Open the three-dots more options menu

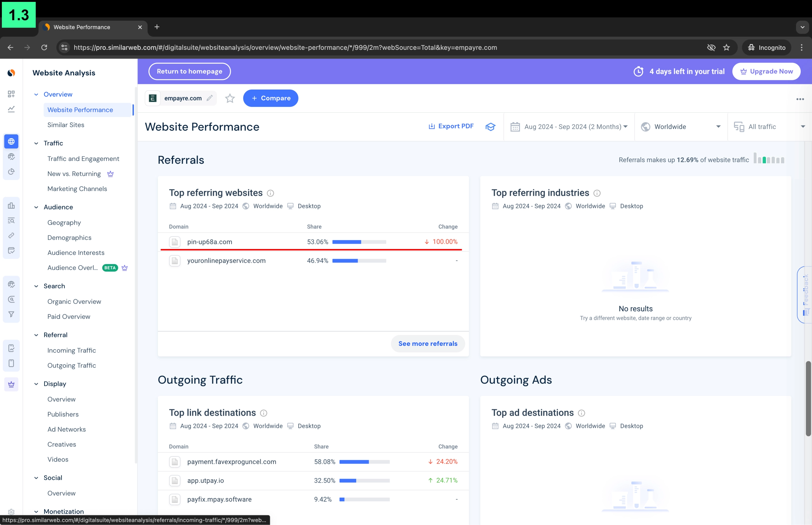point(800,99)
